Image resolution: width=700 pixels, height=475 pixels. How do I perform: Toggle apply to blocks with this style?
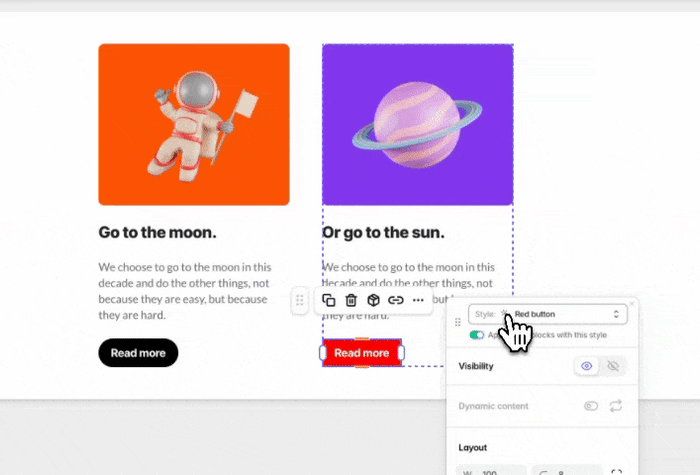[477, 335]
